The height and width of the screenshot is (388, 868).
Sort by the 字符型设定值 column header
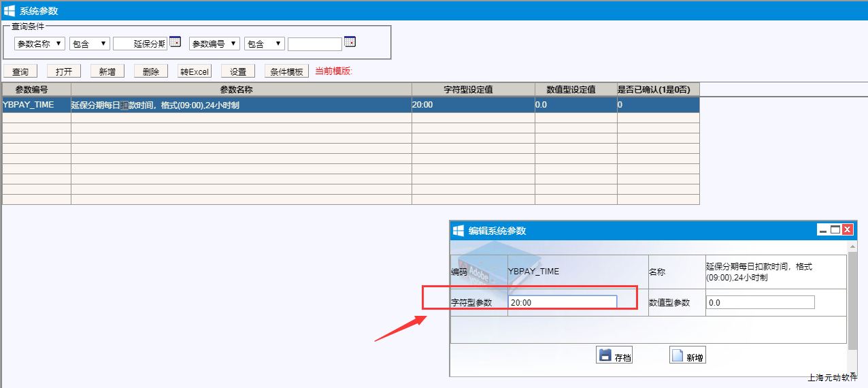pos(473,89)
